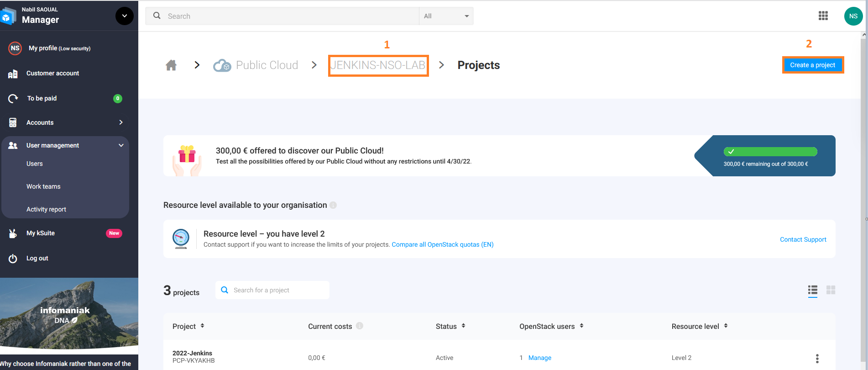Click the Customer account building icon
This screenshot has height=370, width=868.
[x=13, y=74]
